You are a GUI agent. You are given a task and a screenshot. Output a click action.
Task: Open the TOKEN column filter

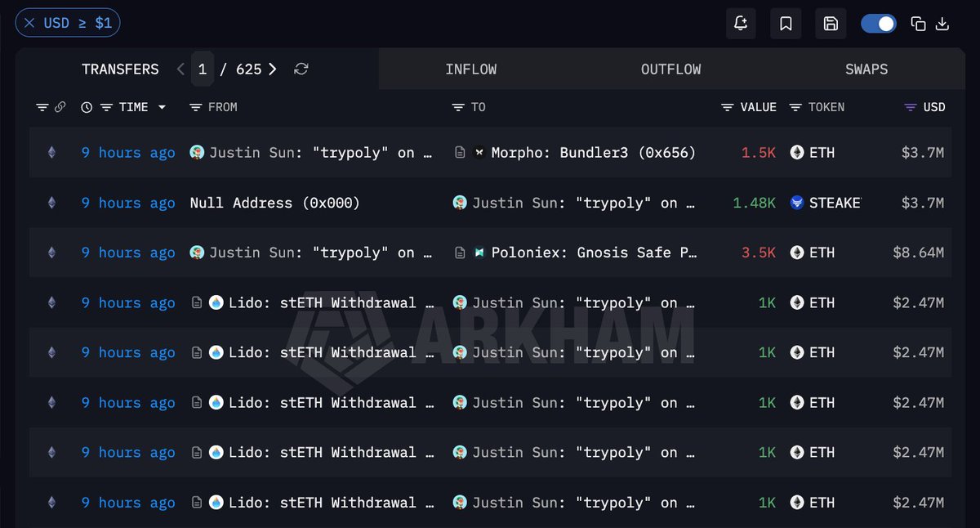(x=795, y=107)
